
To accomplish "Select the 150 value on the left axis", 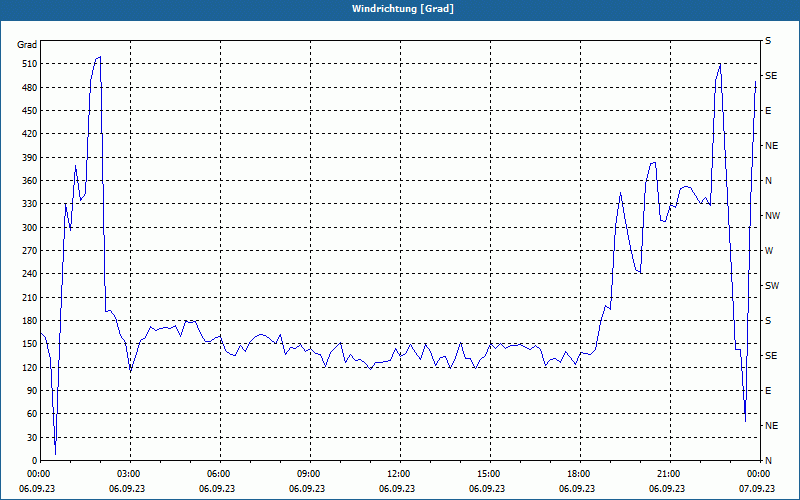I will click(28, 344).
